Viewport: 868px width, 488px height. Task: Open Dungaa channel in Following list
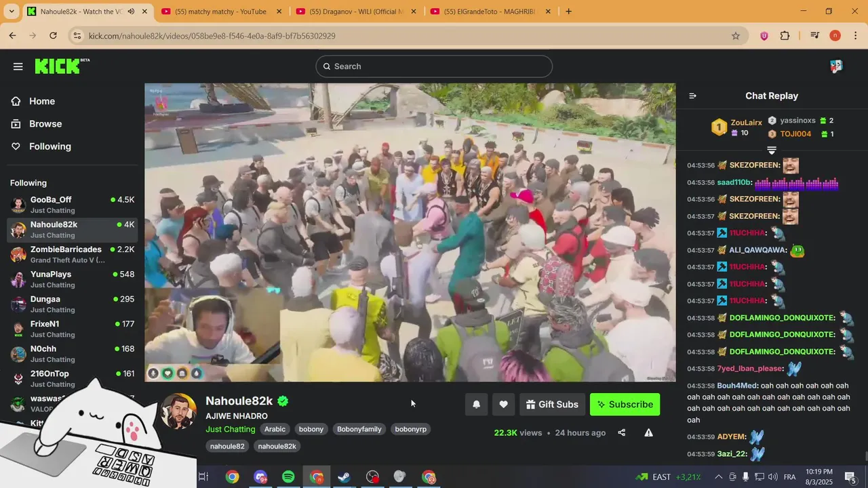tap(72, 304)
